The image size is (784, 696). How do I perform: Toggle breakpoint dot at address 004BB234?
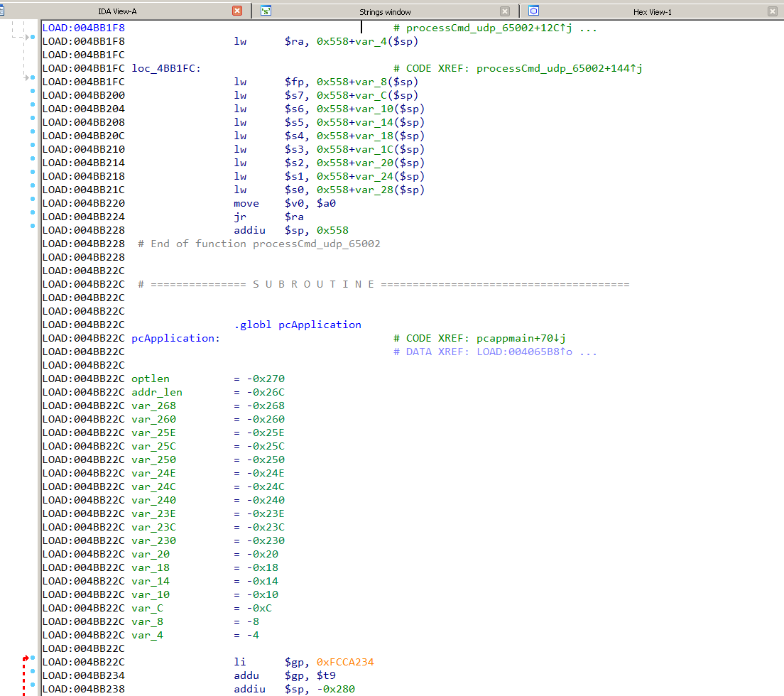click(x=33, y=671)
